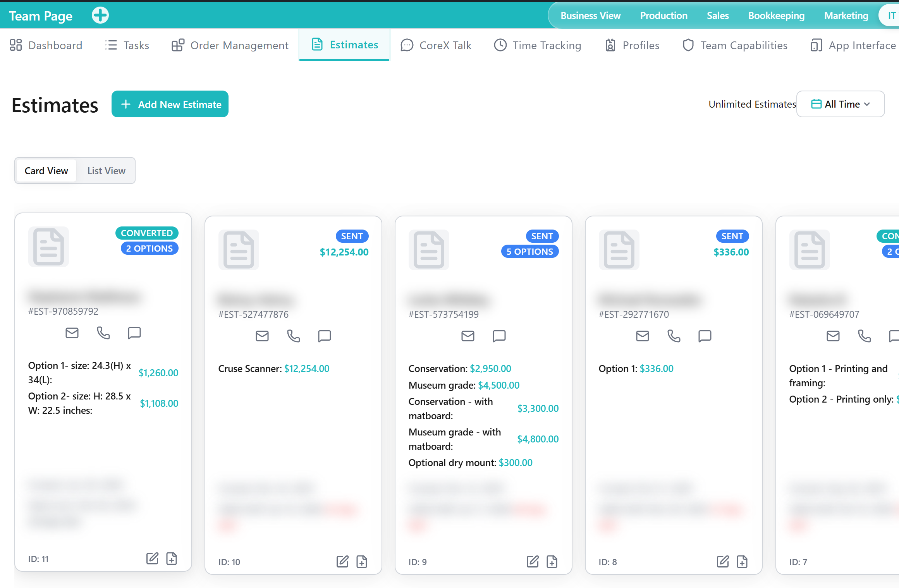Viewport: 899px width, 588px height.
Task: Open chat on estimate #EST-292771670
Action: 705,336
